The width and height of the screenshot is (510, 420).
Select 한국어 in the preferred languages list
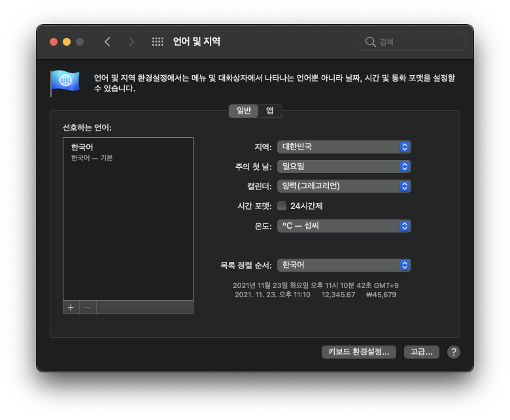click(128, 152)
